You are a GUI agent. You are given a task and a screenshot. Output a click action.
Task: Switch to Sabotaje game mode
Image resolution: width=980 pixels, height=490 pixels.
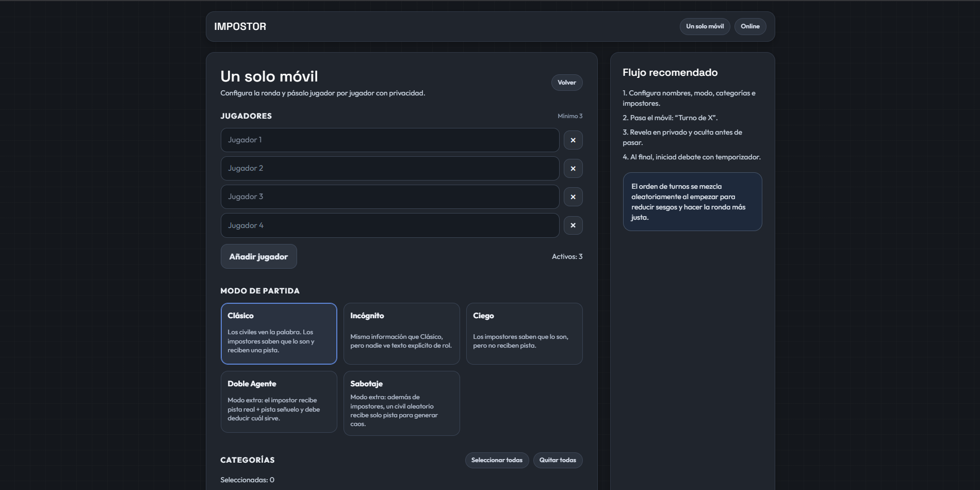(401, 403)
